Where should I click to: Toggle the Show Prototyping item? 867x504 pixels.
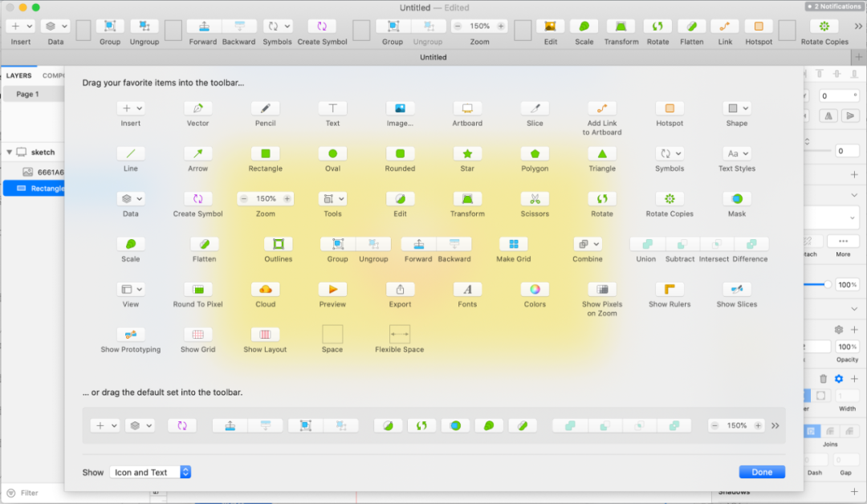point(131,335)
